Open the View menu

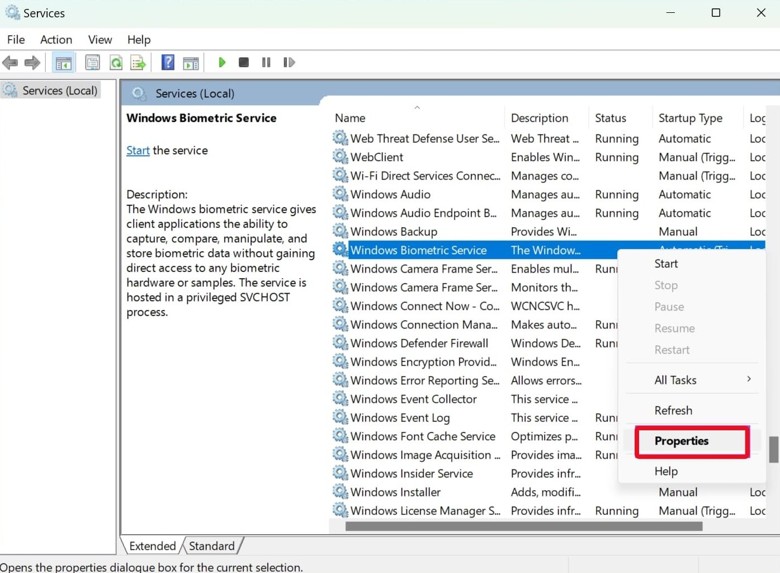click(x=100, y=39)
